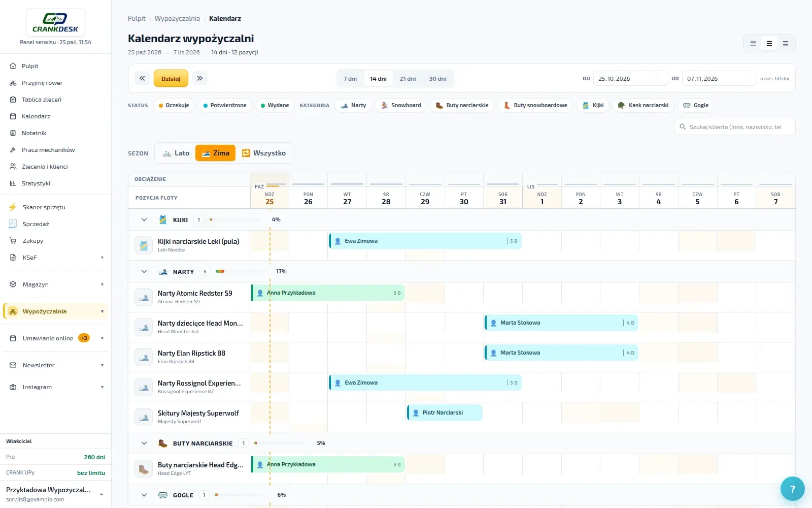
Task: Open Ewa Zimowa Kijki booking bar
Action: click(425, 241)
